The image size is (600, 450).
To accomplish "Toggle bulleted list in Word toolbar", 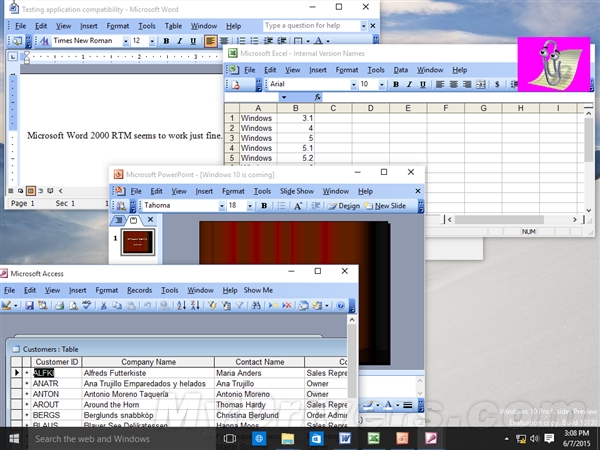I will [254, 41].
